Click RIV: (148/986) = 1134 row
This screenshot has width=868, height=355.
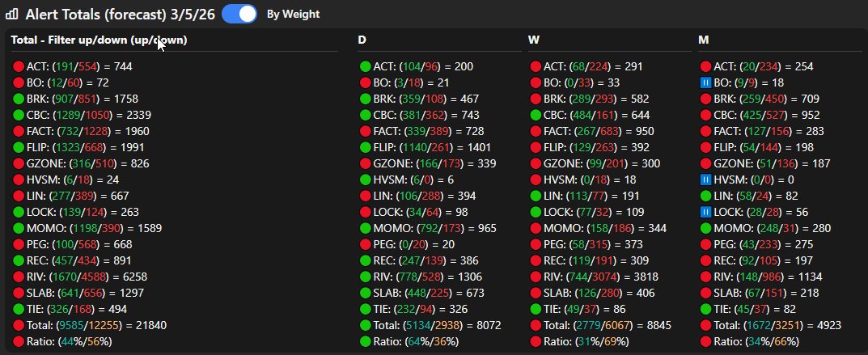[x=762, y=277]
